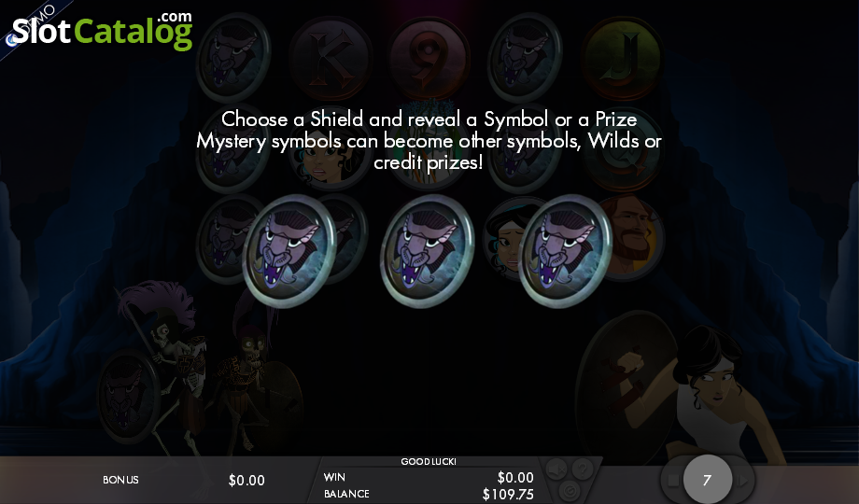Click the Win amount $0.00 display
This screenshot has width=859, height=504.
pyautogui.click(x=515, y=477)
